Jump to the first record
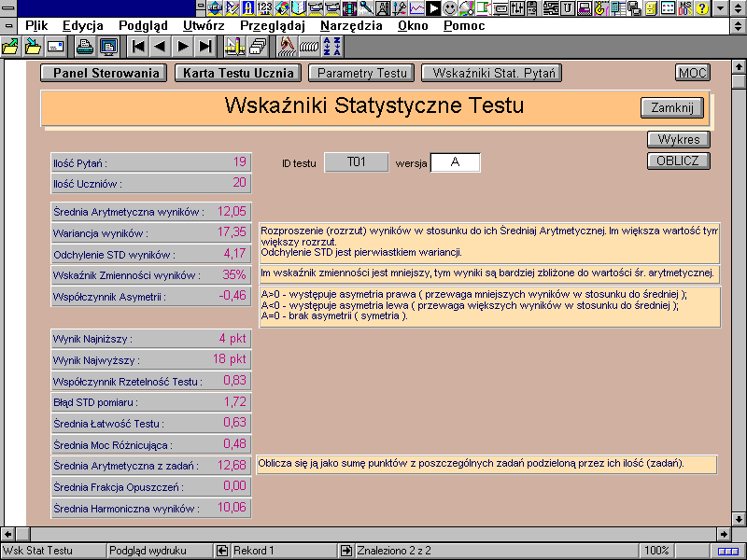This screenshot has height=560, width=747. (137, 46)
